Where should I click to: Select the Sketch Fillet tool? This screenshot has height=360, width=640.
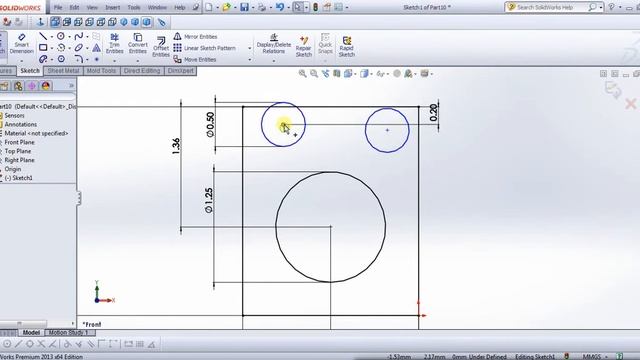tap(79, 59)
